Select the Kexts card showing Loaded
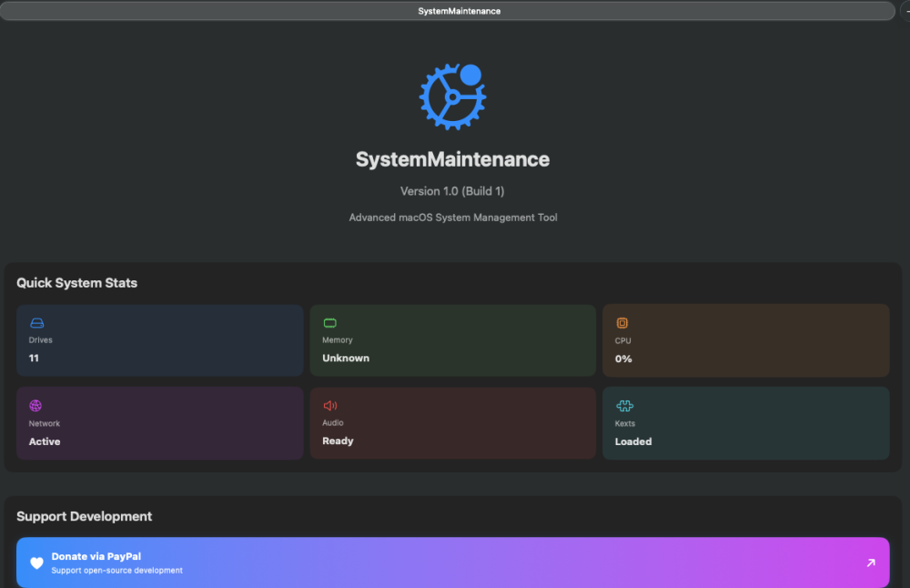The image size is (910, 588). point(746,423)
